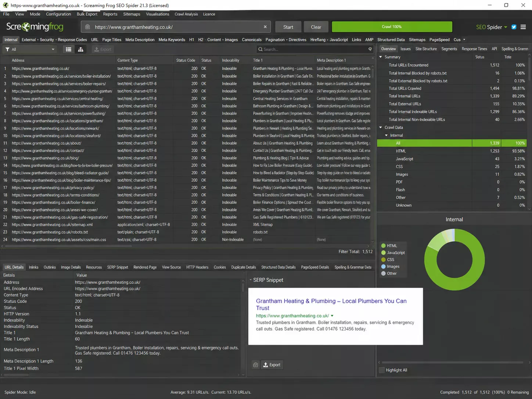Collapse the Crawl Data section
This screenshot has height=399, width=532.
point(381,127)
